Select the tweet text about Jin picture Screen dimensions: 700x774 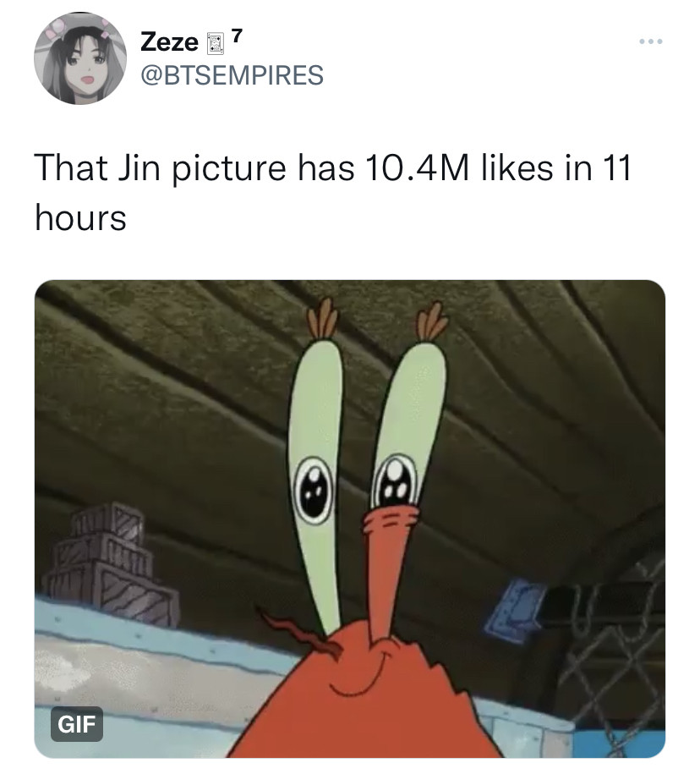click(x=332, y=193)
